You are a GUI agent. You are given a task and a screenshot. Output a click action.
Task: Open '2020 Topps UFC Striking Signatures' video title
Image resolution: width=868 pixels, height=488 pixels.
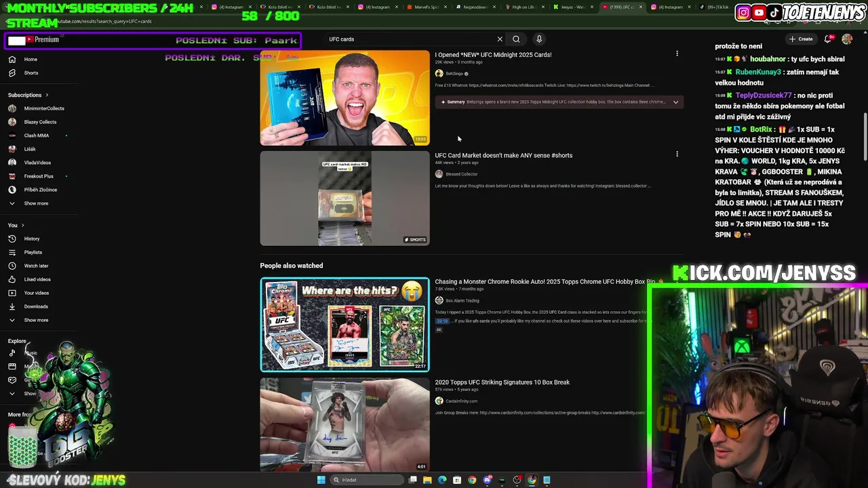pos(502,382)
